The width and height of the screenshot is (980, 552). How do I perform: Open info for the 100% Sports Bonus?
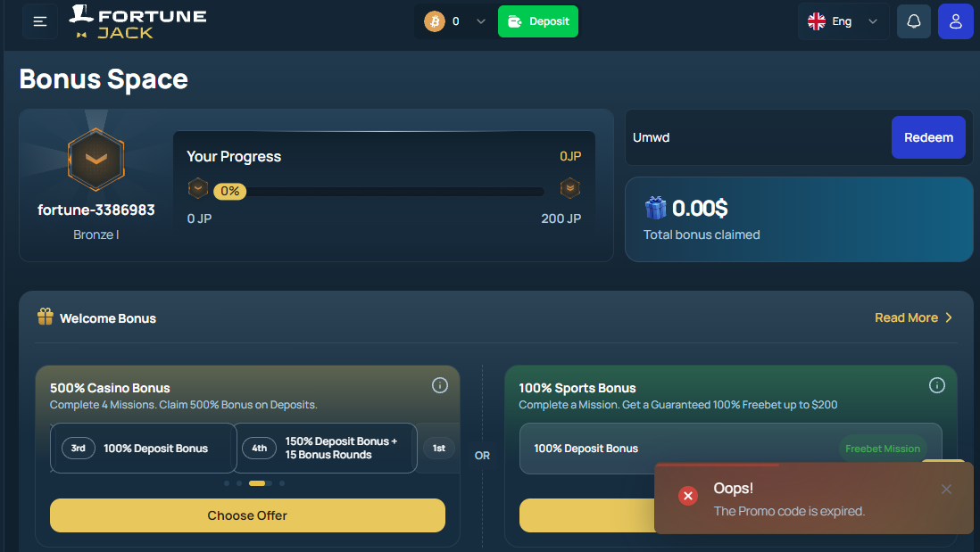(937, 385)
